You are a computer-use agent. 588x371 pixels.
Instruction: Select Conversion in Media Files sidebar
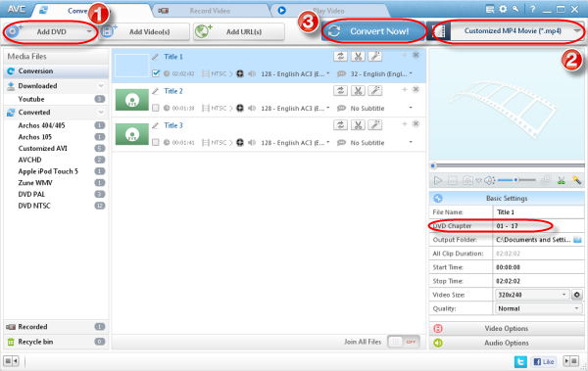click(56, 70)
